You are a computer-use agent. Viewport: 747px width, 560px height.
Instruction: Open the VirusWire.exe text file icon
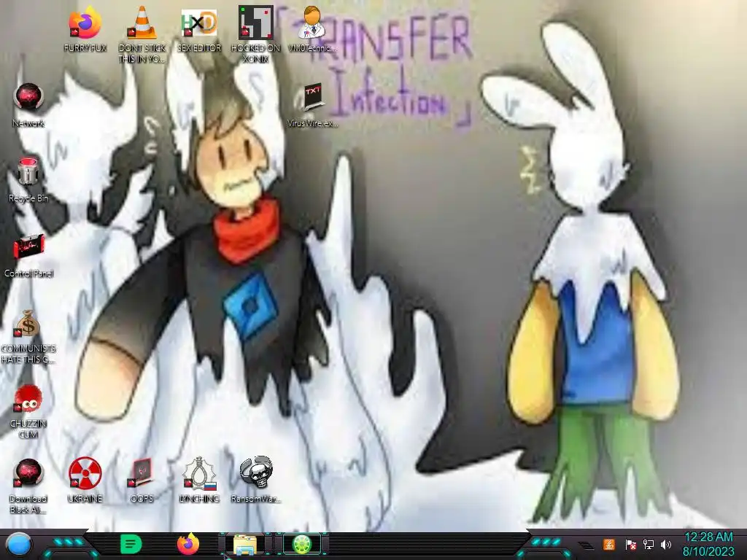(x=312, y=104)
